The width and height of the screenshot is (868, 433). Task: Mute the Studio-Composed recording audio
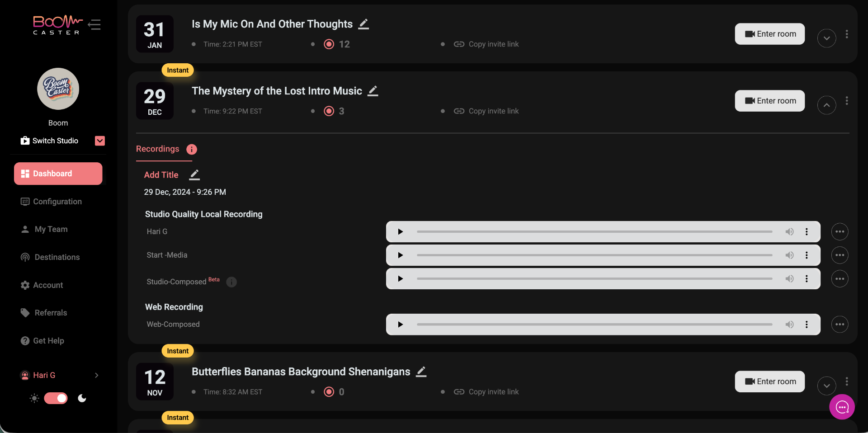[789, 279]
